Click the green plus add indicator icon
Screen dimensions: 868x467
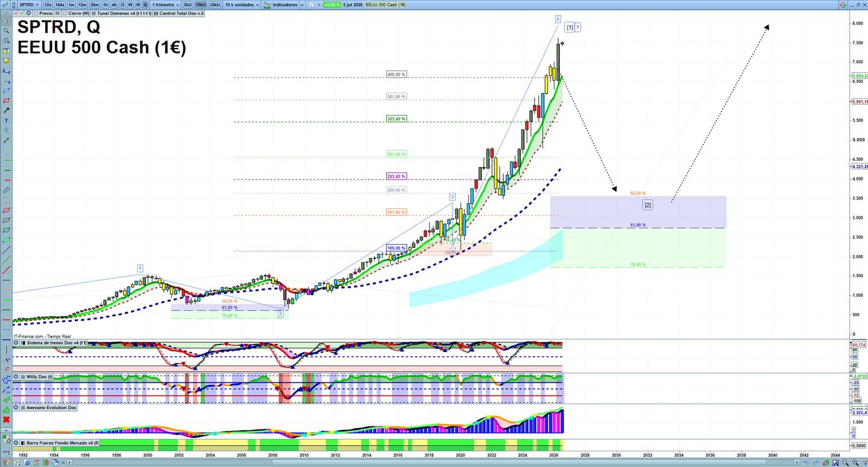click(22, 14)
